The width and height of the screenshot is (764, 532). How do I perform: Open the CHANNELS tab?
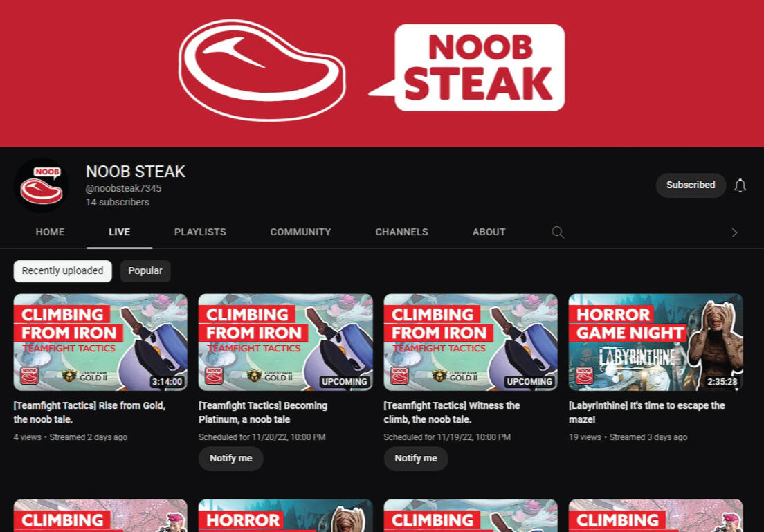401,232
